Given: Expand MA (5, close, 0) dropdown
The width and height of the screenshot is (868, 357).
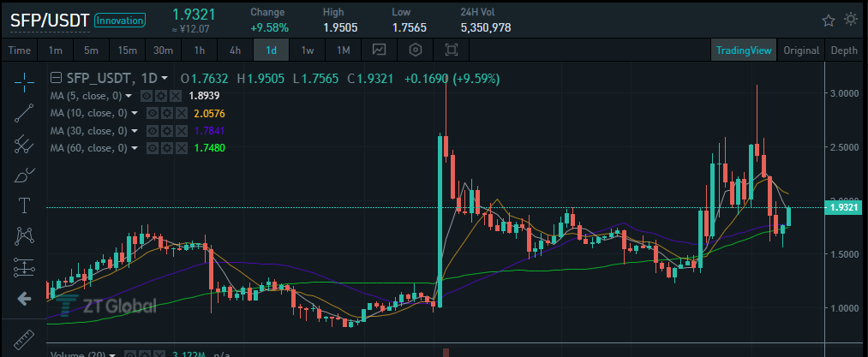Looking at the screenshot, I should [x=129, y=96].
